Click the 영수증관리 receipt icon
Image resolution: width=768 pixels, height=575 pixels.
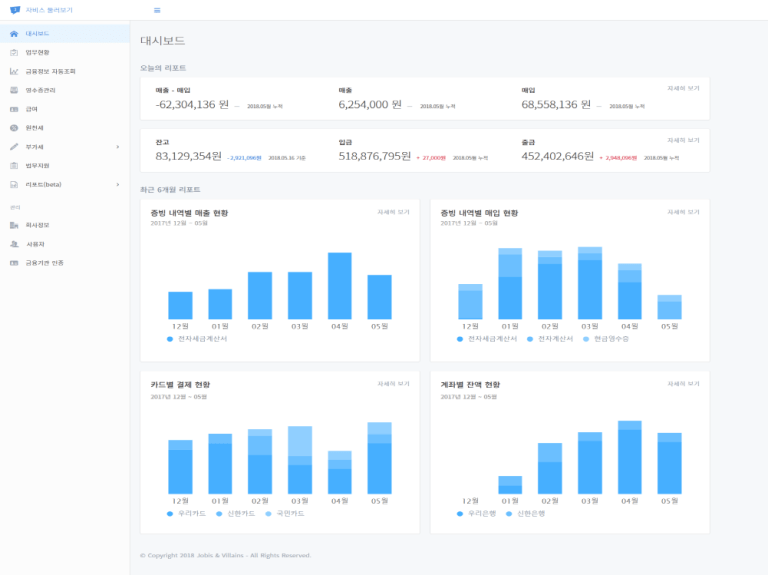pos(14,90)
